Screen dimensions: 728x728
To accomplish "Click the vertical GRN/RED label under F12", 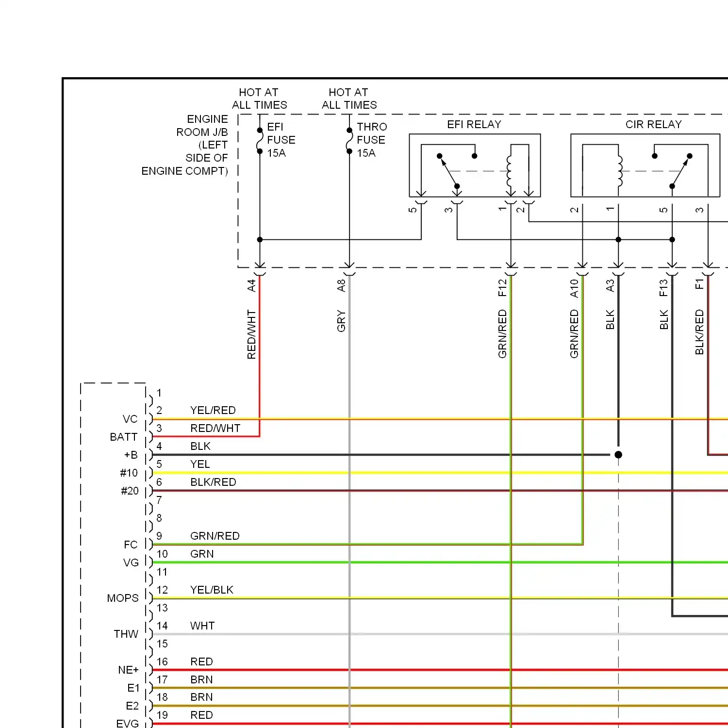I will tap(502, 334).
